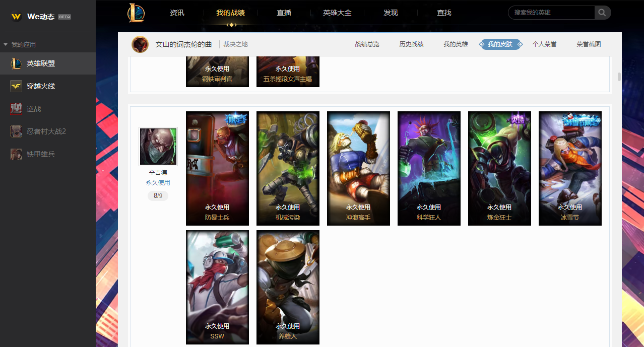Click the 搜索我的英雄 search field
This screenshot has width=644, height=347.
[551, 13]
